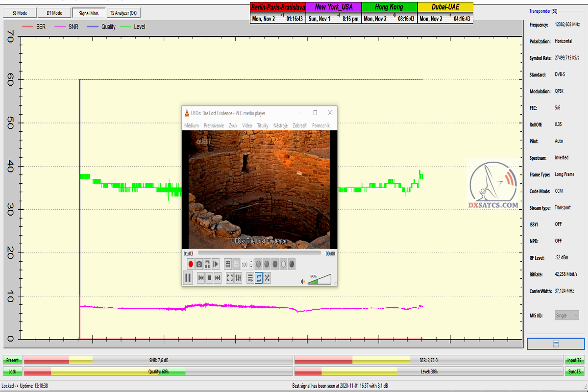
Task: Pause the playing video
Action: [188, 278]
